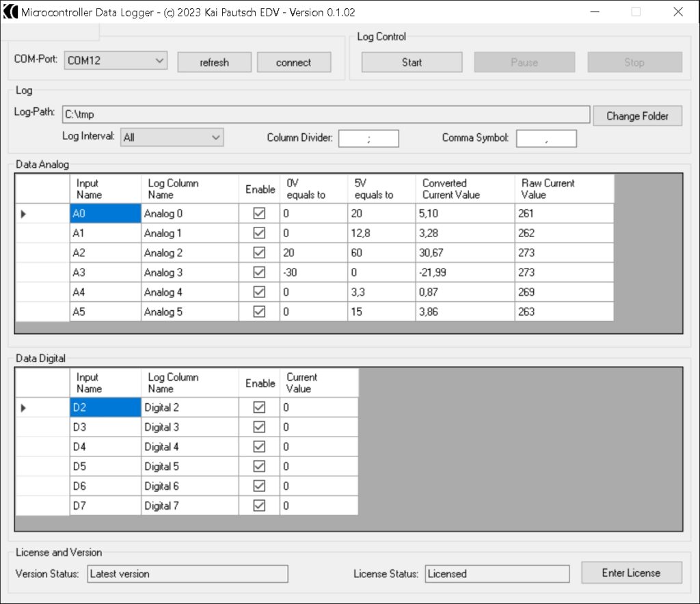Click the License Status field
This screenshot has width=700, height=604.
tap(498, 574)
